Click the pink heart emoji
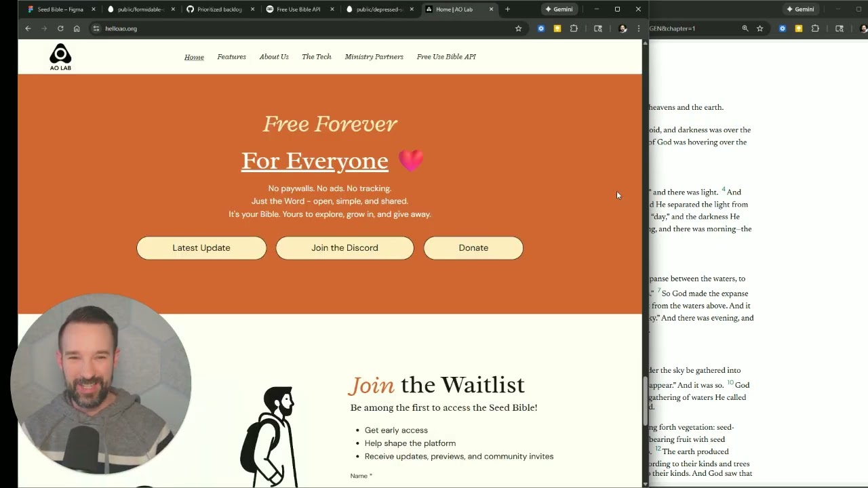The height and width of the screenshot is (488, 868). click(x=411, y=161)
